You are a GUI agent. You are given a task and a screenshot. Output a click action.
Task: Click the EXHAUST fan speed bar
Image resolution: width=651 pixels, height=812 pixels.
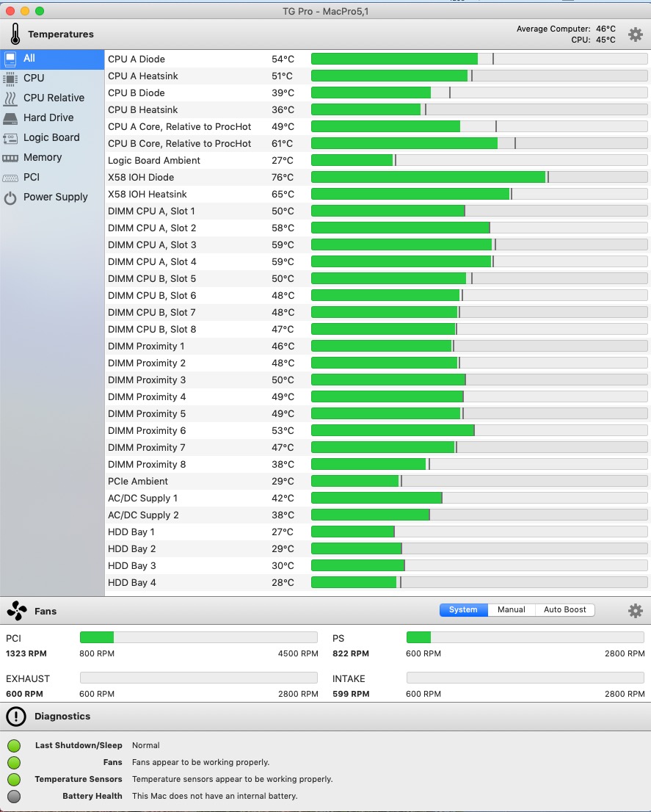[x=199, y=678]
